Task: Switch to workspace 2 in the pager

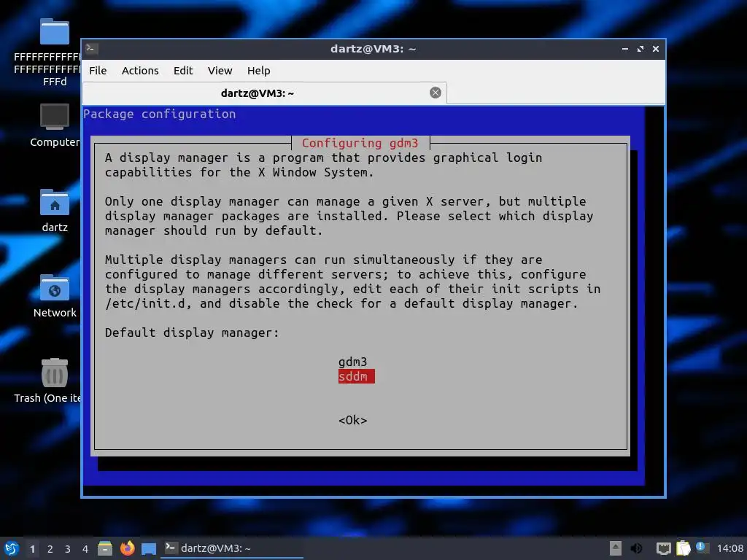Action: click(x=50, y=549)
